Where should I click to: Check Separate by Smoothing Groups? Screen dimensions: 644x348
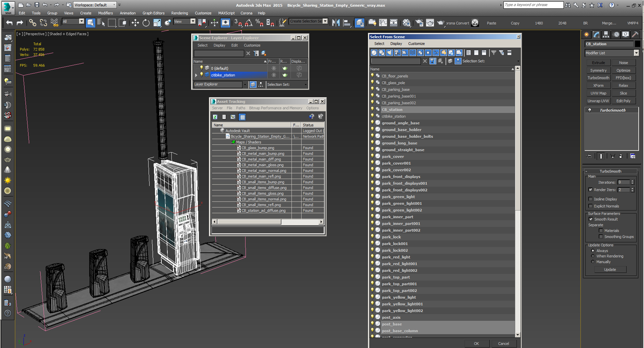click(x=601, y=237)
